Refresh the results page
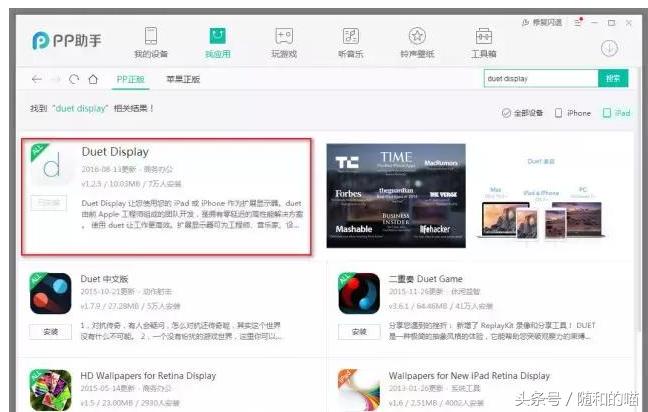The width and height of the screenshot is (648, 412). coord(74,79)
